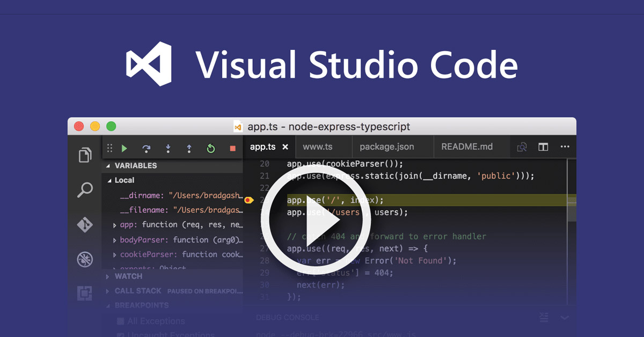Screen dimensions: 644x337
Task: Click the collapse panel chevron
Action: [565, 318]
